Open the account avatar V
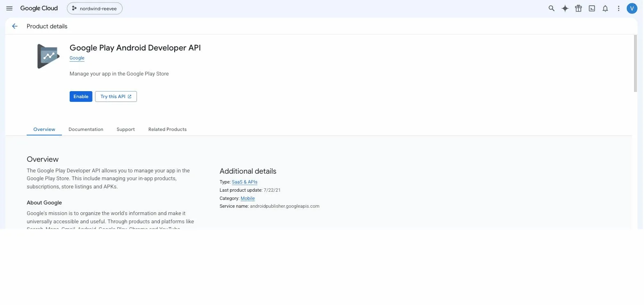Screen dimensions: 644x305 (632, 8)
